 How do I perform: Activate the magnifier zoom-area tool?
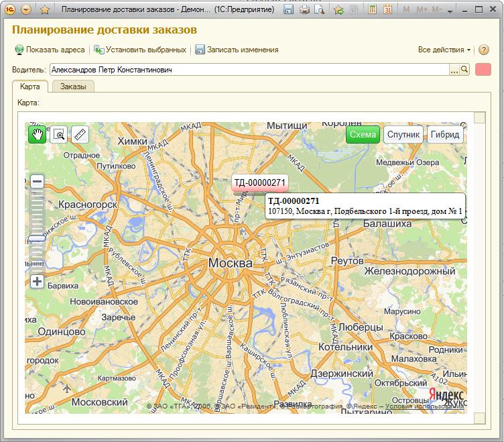[x=59, y=134]
